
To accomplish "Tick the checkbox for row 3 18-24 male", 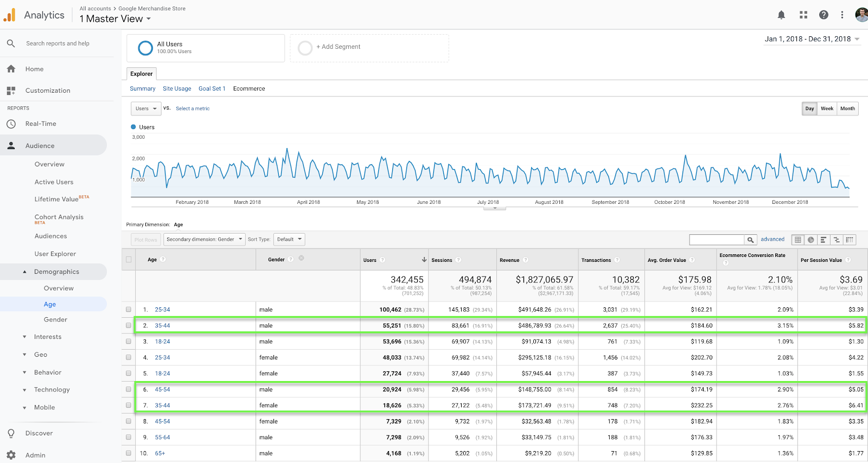I will click(129, 342).
